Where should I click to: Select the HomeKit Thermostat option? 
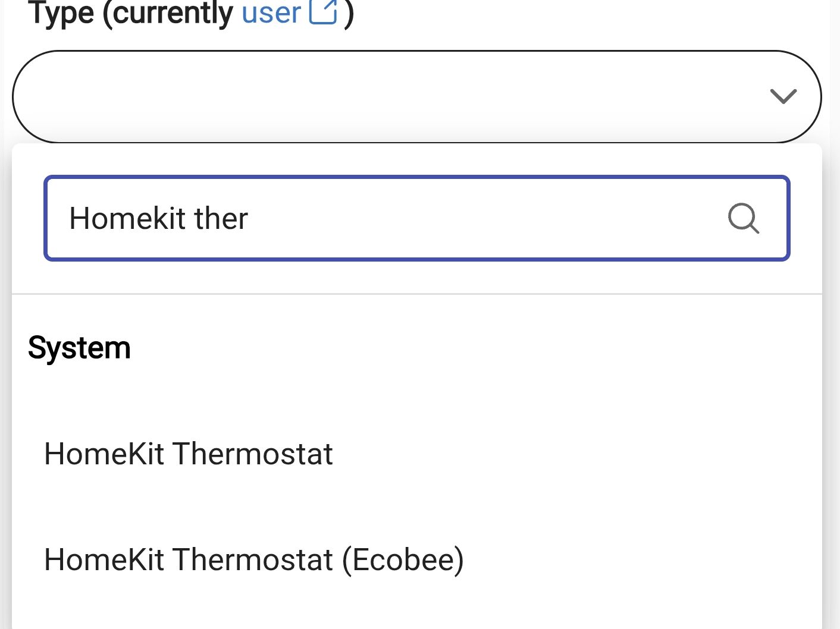tap(189, 454)
